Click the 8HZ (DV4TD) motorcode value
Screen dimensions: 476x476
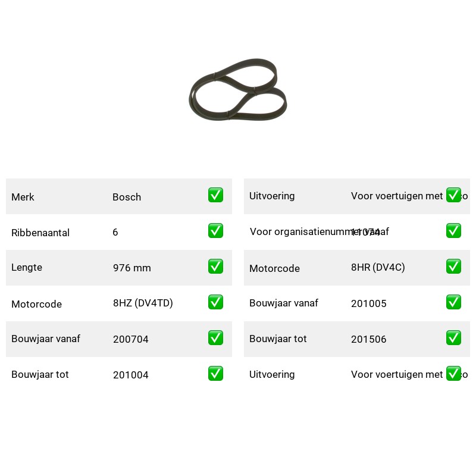coord(143,303)
